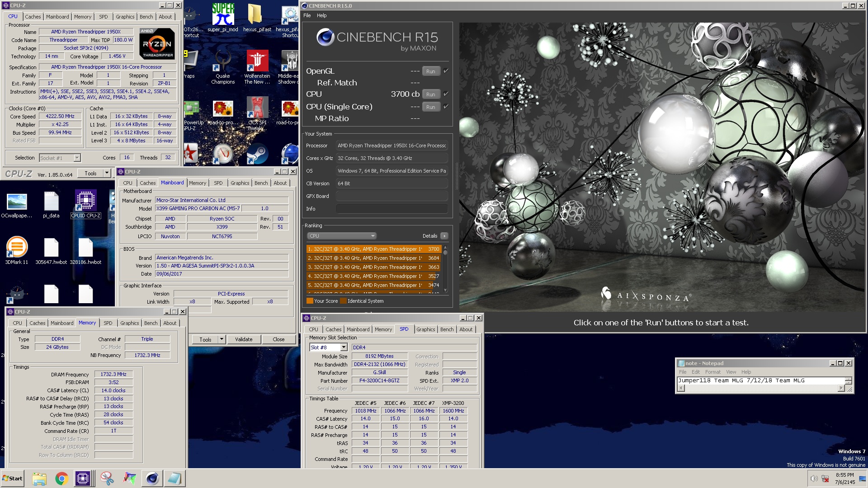Screen dimensions: 868x488
Task: Click the volume speaker tray icon
Action: tap(814, 479)
